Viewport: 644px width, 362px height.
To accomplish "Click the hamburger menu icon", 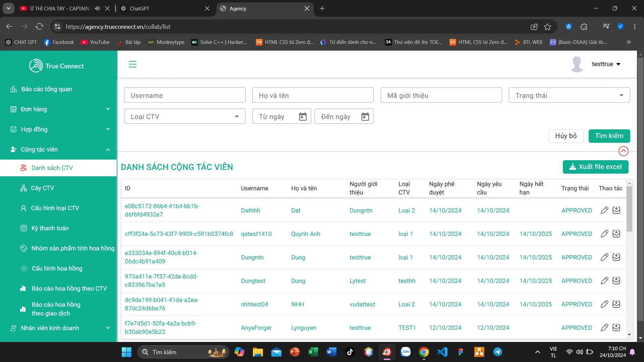I will coord(132,64).
